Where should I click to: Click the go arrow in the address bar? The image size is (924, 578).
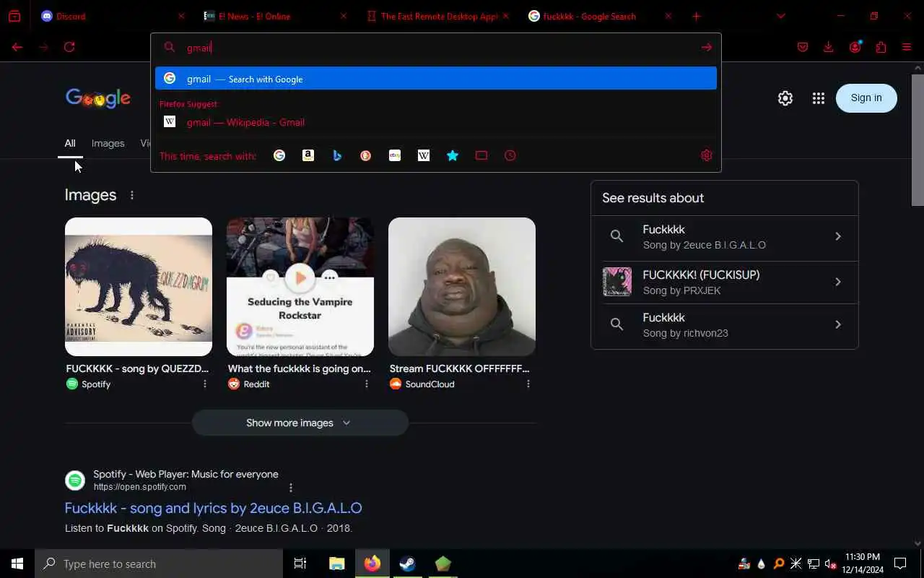(707, 47)
